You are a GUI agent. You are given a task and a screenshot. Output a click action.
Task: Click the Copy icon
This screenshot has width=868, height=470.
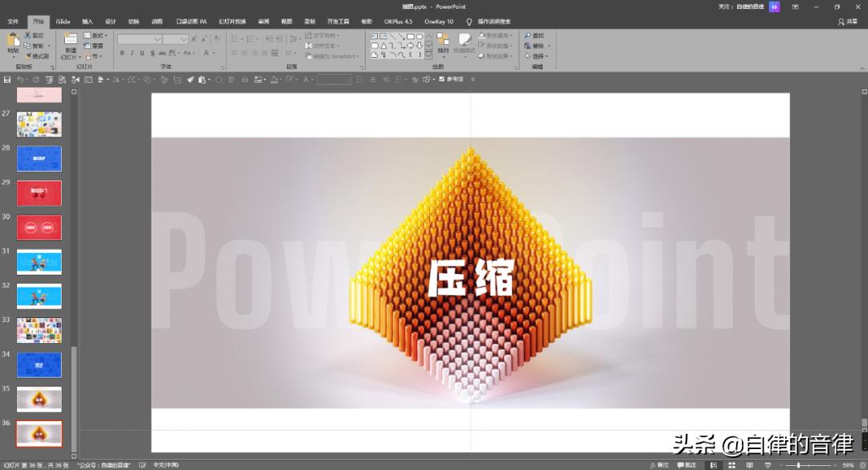[27, 46]
